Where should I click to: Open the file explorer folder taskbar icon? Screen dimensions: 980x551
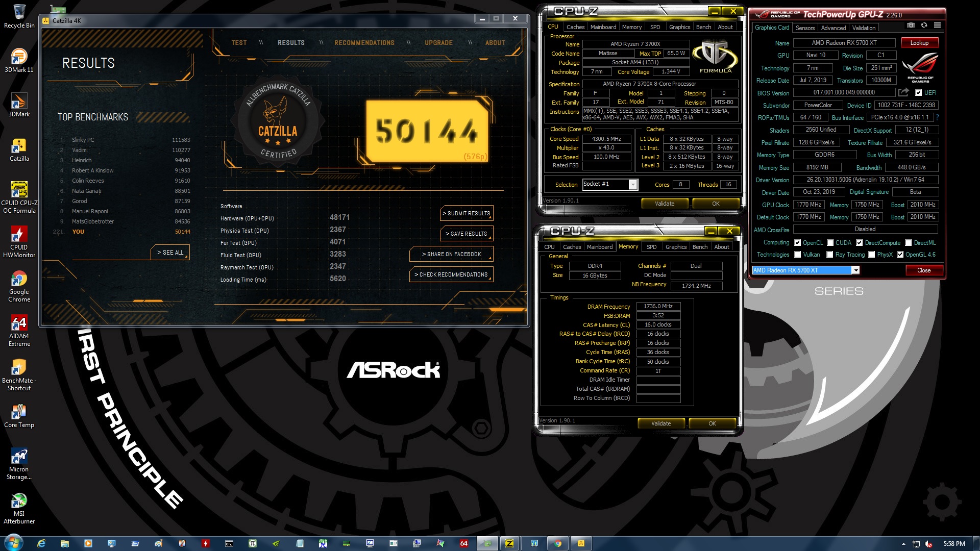click(65, 543)
